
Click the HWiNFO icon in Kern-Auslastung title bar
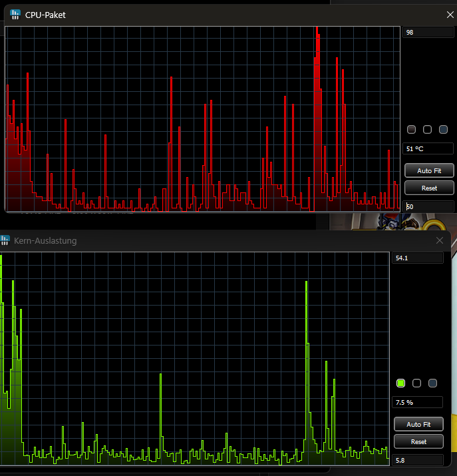click(4, 240)
